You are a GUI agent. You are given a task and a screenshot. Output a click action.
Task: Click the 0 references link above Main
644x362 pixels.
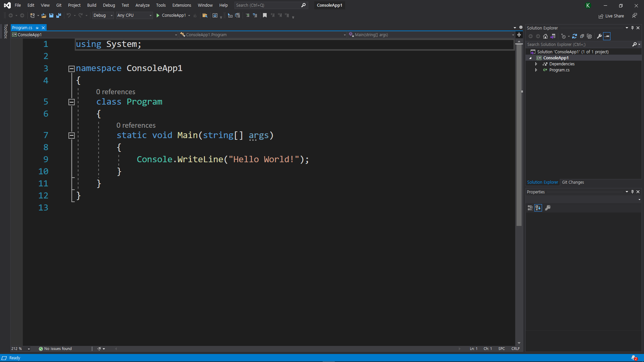pyautogui.click(x=136, y=125)
